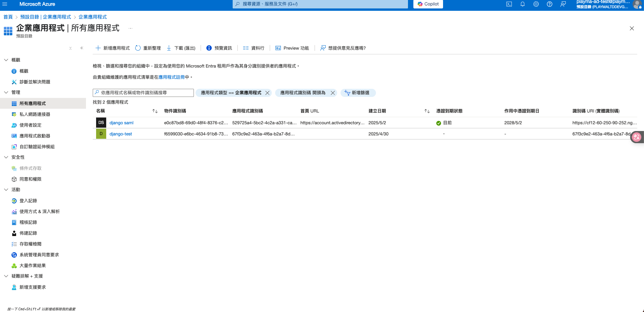Screen dimensions: 644x312
Task: Collapse the 安全性 section
Action: point(6,157)
